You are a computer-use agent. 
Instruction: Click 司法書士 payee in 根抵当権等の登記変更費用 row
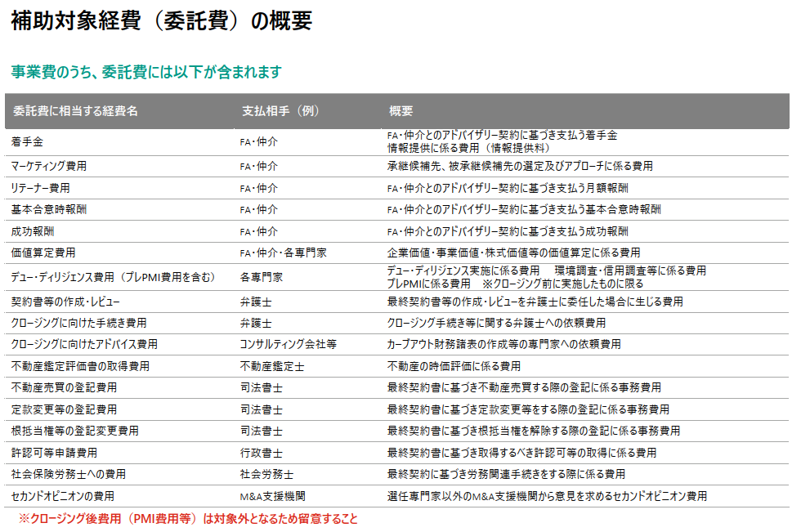[261, 431]
